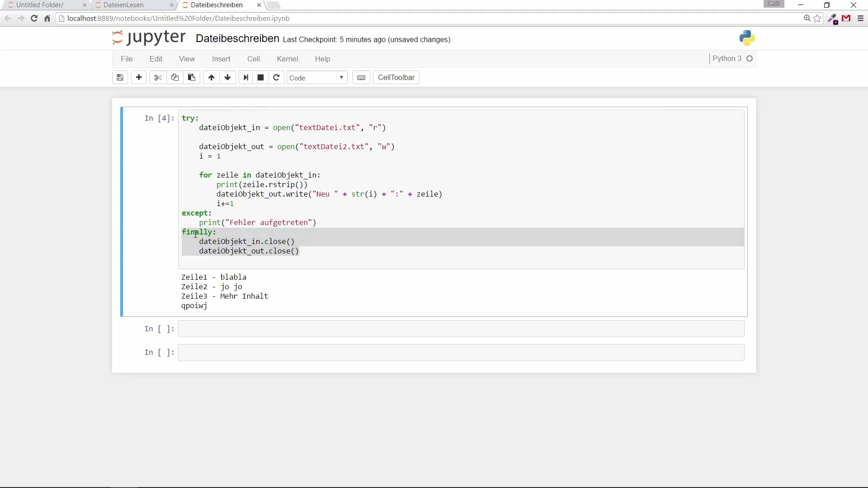Image resolution: width=868 pixels, height=488 pixels.
Task: Go back in browser
Action: click(x=8, y=19)
